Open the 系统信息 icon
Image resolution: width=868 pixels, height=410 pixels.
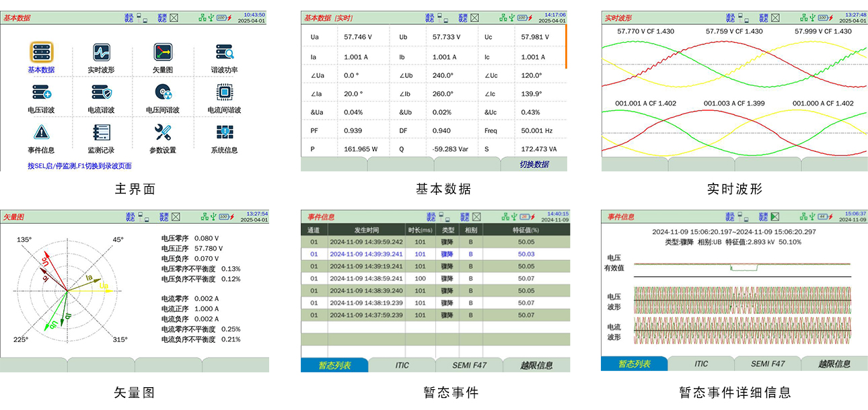[224, 132]
